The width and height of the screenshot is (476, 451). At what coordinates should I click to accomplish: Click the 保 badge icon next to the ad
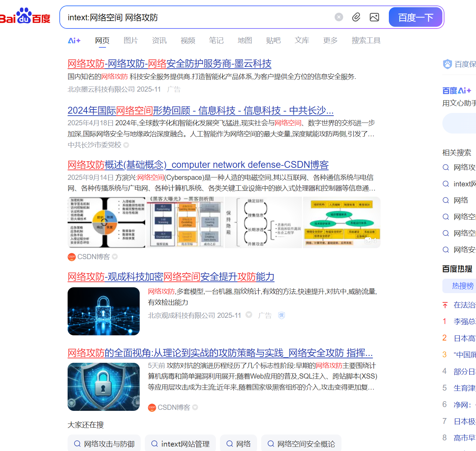pos(281,315)
